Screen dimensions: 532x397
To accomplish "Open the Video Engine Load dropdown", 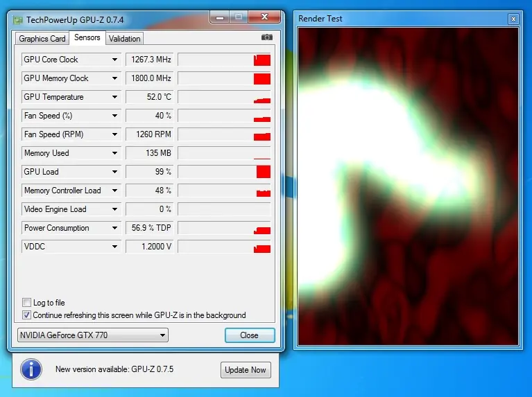I will pyautogui.click(x=114, y=209).
